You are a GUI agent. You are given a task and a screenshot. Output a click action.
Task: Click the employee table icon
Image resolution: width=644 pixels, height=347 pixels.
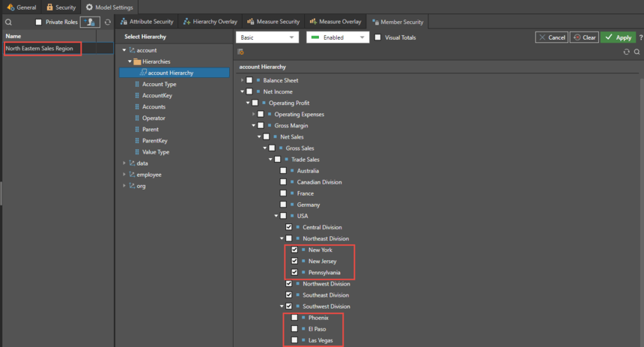(132, 175)
